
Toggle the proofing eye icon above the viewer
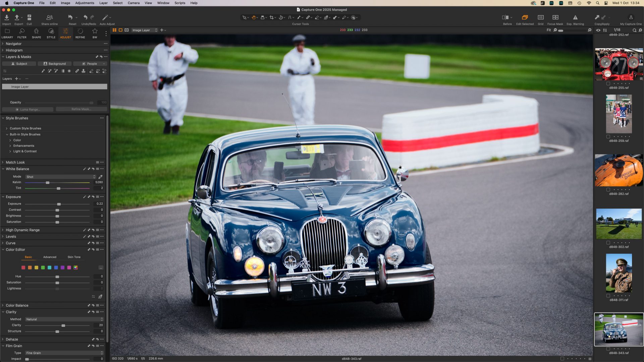598,30
